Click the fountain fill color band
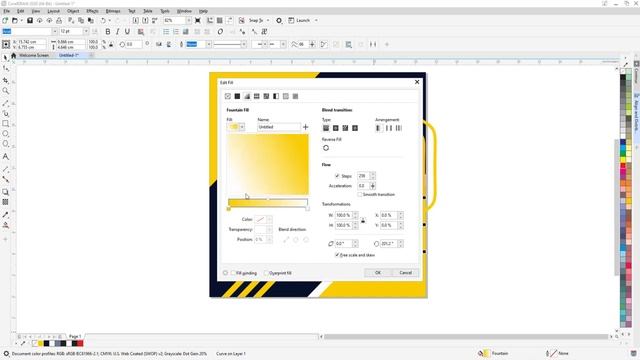 click(x=268, y=202)
